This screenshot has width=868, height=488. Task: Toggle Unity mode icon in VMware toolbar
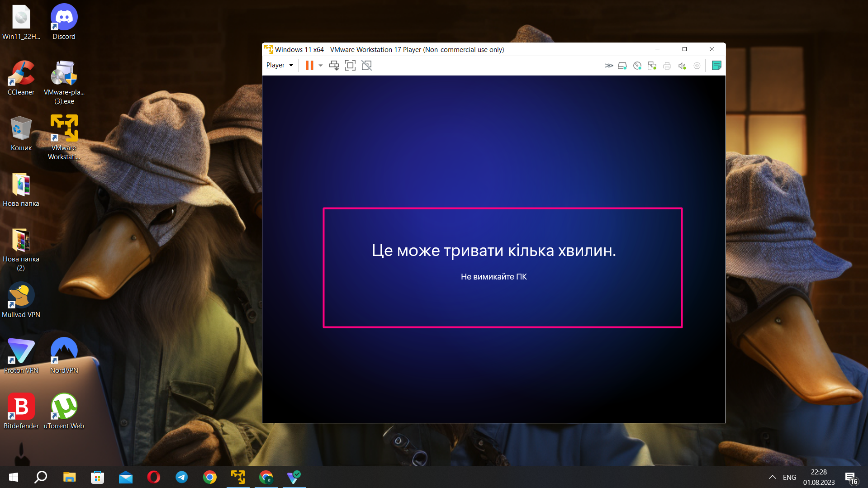[x=367, y=65]
